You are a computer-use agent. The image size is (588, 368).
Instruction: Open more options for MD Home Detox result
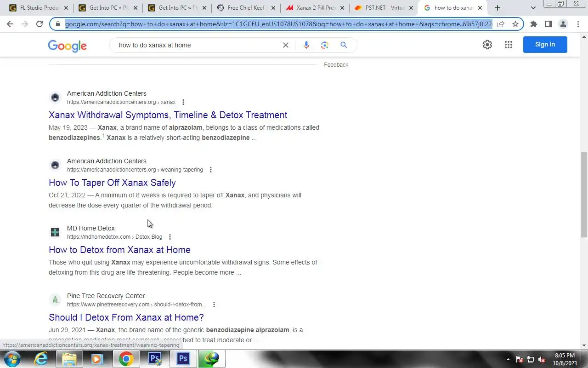coord(170,237)
